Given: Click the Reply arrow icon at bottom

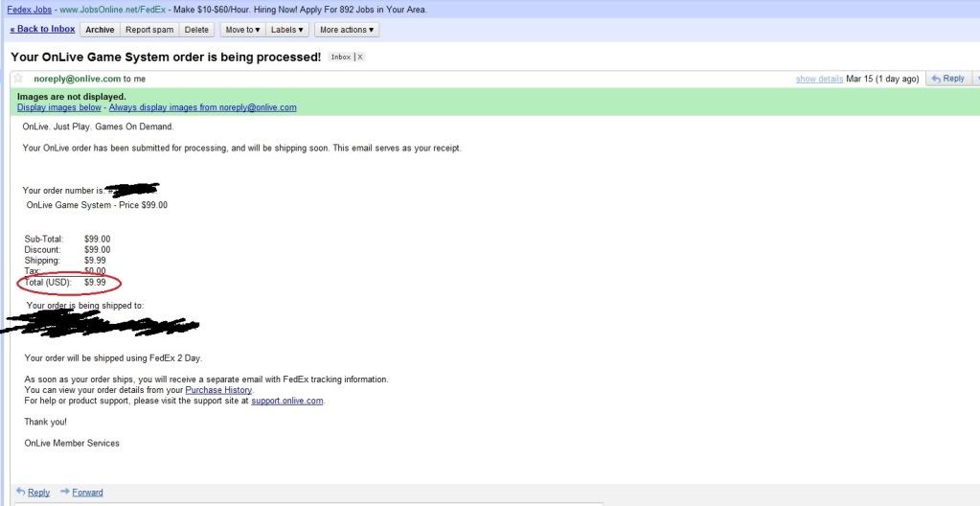Looking at the screenshot, I should [x=21, y=493].
